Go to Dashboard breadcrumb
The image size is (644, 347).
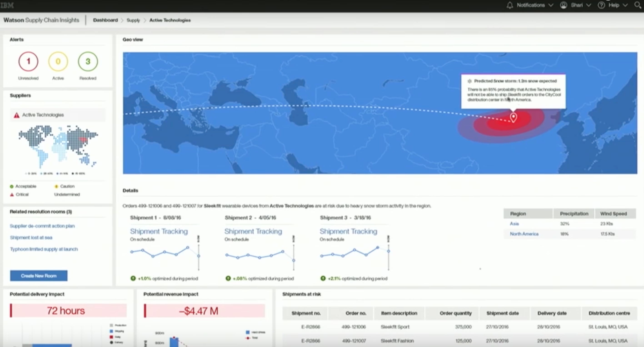105,20
